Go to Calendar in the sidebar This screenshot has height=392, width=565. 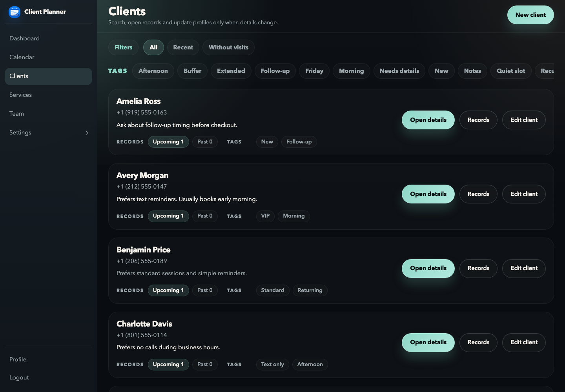[x=48, y=57]
